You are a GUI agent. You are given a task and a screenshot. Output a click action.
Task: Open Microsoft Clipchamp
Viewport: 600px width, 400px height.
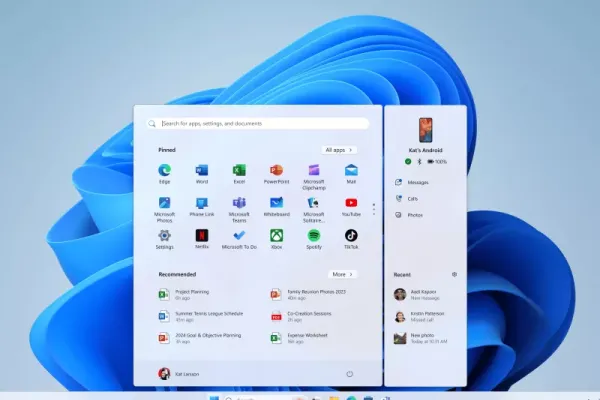(x=314, y=176)
